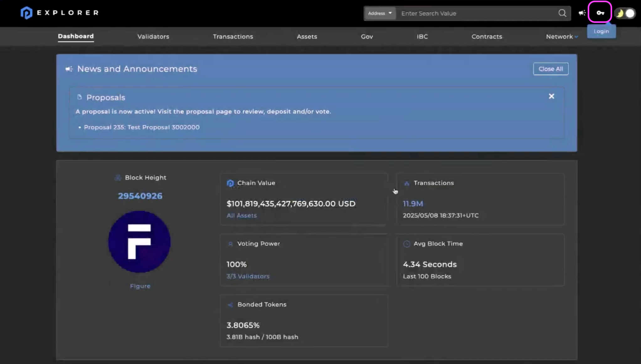Go to the Contracts tab
This screenshot has width=641, height=364.
point(486,37)
